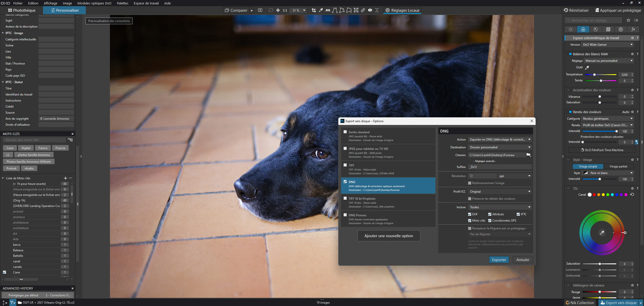Switch to the Photothèque tab

[22, 10]
